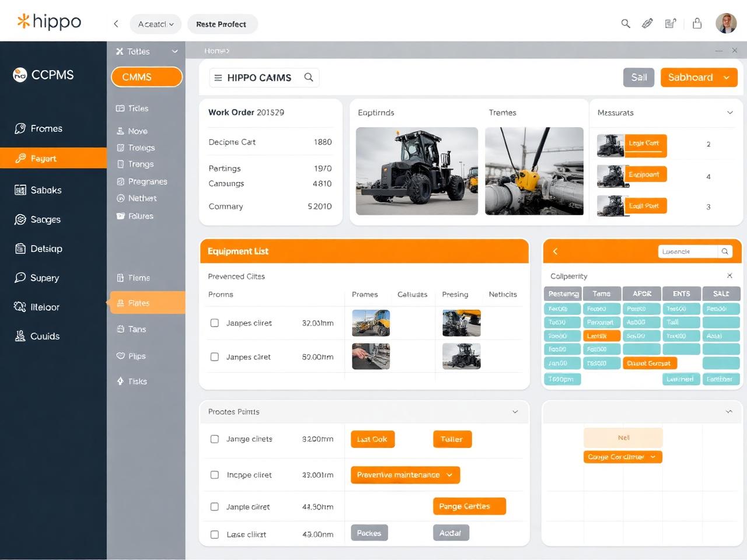The width and height of the screenshot is (747, 560).
Task: Click the Packes button
Action: 369,533
